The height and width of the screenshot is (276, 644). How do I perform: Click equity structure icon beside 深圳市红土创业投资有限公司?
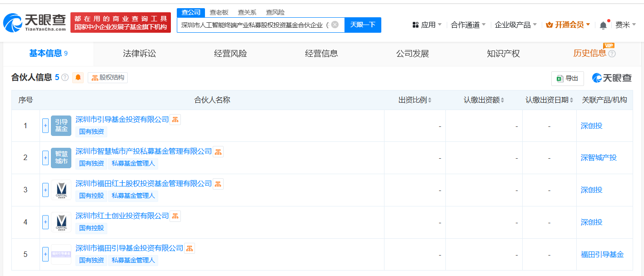(x=175, y=216)
